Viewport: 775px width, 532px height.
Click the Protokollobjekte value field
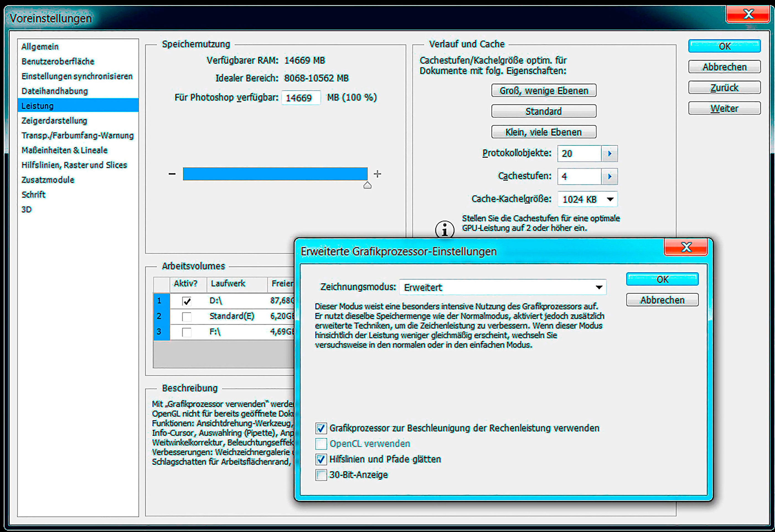579,153
